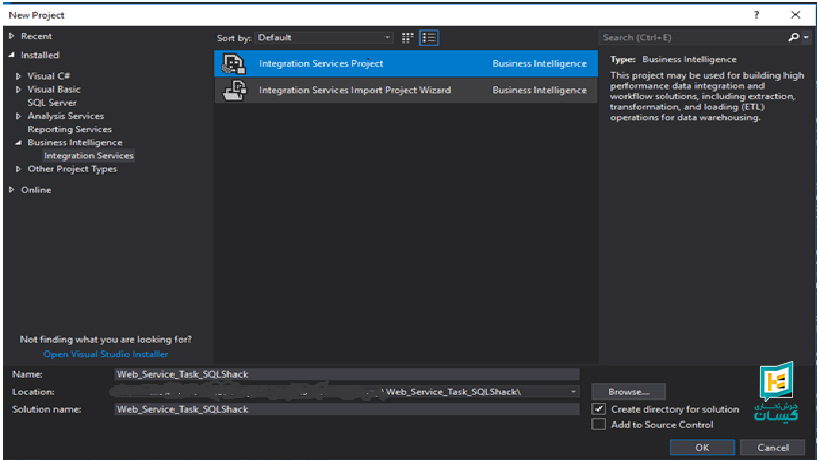This screenshot has height=460, width=819.
Task: Select Reporting Services in the tree
Action: (69, 129)
